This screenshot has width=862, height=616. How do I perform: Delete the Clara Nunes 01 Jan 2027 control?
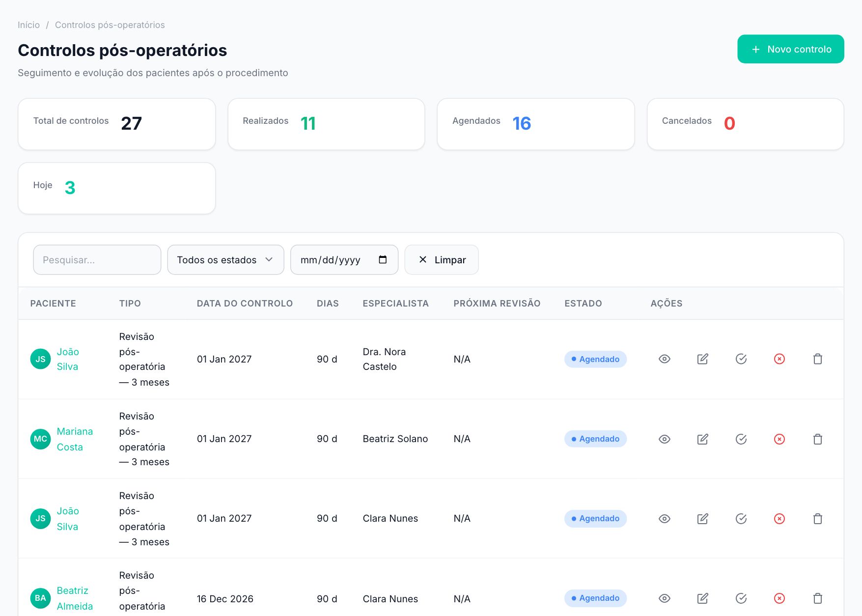tap(817, 519)
